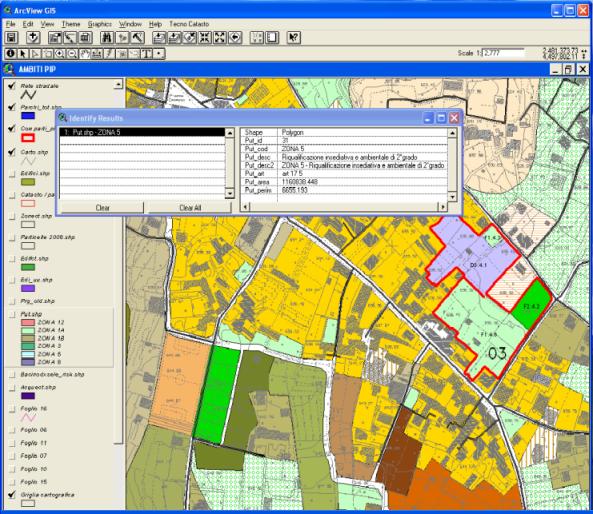Turn on the Put.shp theme checkbox

[x=12, y=314]
